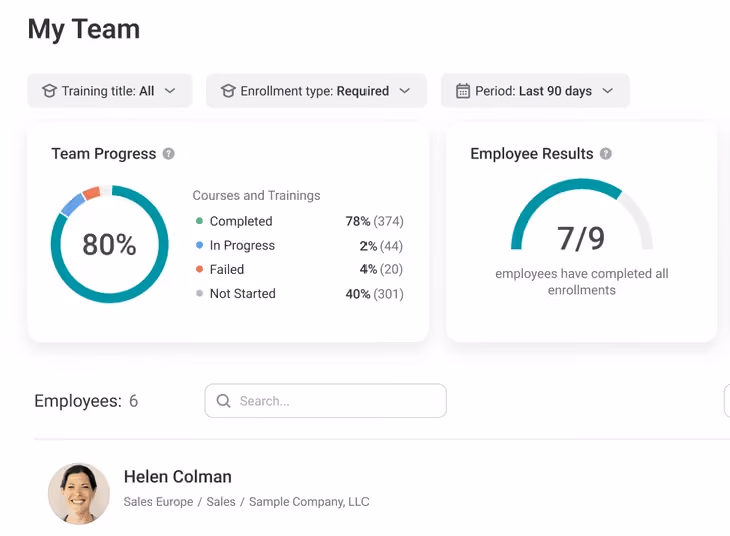Click the green Completed legend dot

(199, 221)
